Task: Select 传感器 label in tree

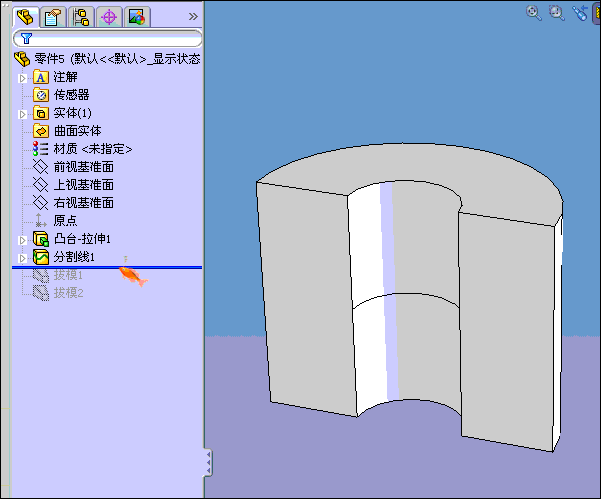Action: coord(71,95)
